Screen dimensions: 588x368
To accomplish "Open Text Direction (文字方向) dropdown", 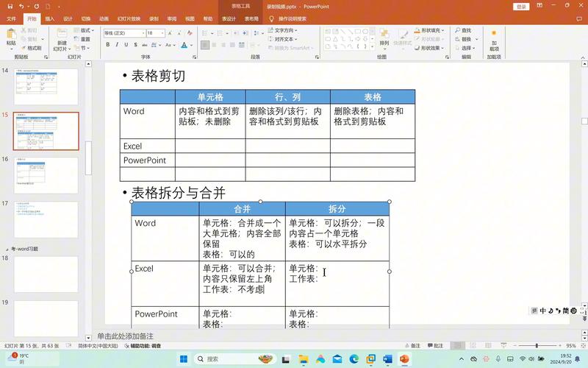I will (283, 30).
